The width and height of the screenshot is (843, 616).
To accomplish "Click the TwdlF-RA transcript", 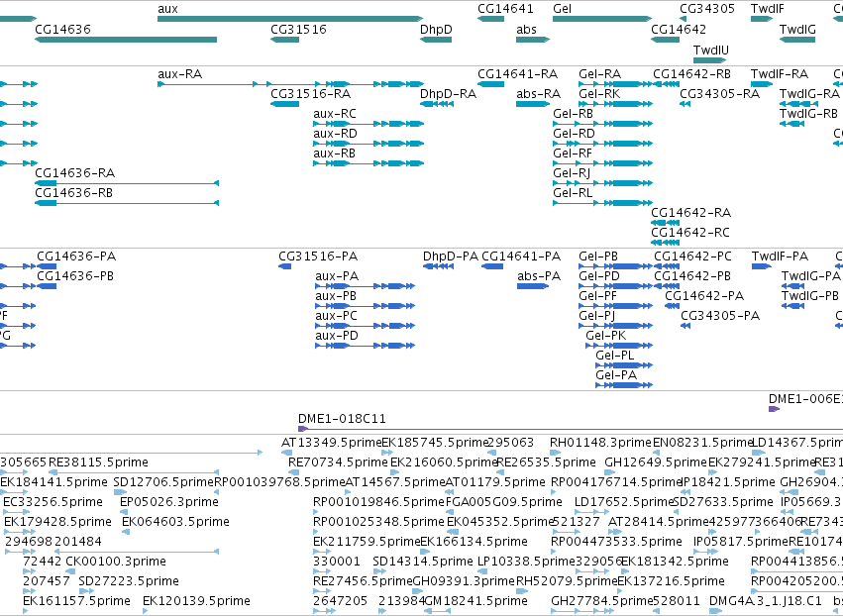I will click(762, 84).
